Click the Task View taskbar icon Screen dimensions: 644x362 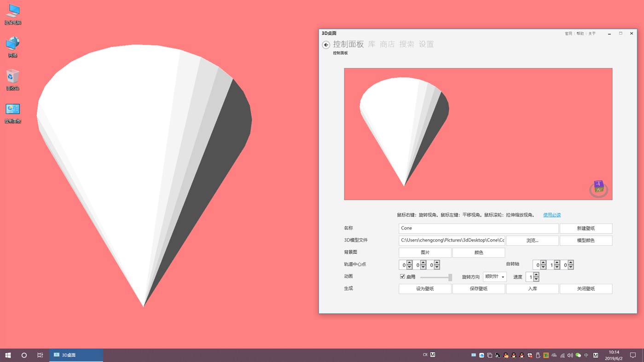pyautogui.click(x=40, y=355)
